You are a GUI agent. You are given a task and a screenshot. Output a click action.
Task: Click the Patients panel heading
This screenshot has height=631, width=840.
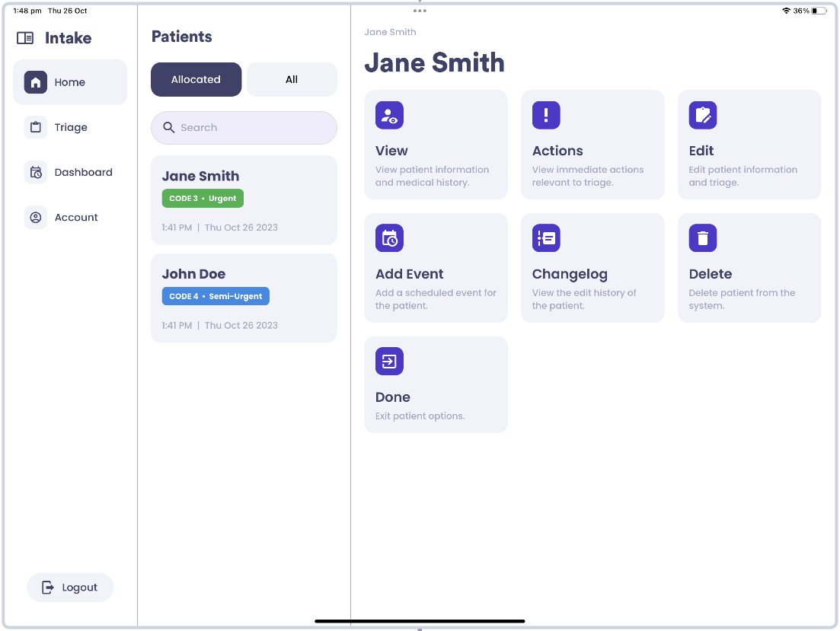tap(181, 37)
